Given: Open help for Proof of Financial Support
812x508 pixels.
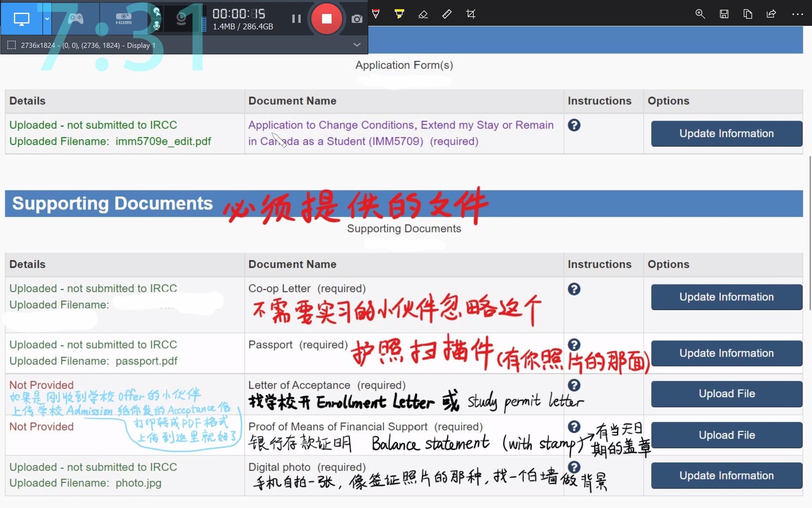Looking at the screenshot, I should pyautogui.click(x=574, y=427).
